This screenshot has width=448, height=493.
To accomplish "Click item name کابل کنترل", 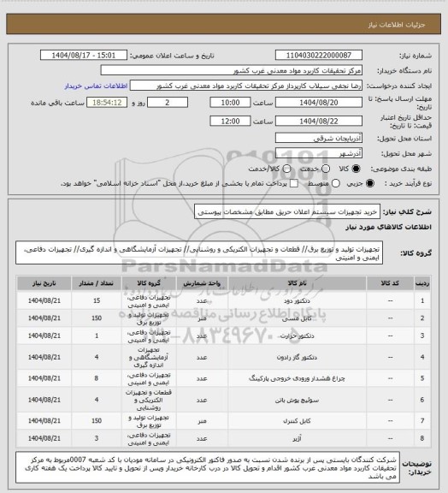I will [297, 421].
